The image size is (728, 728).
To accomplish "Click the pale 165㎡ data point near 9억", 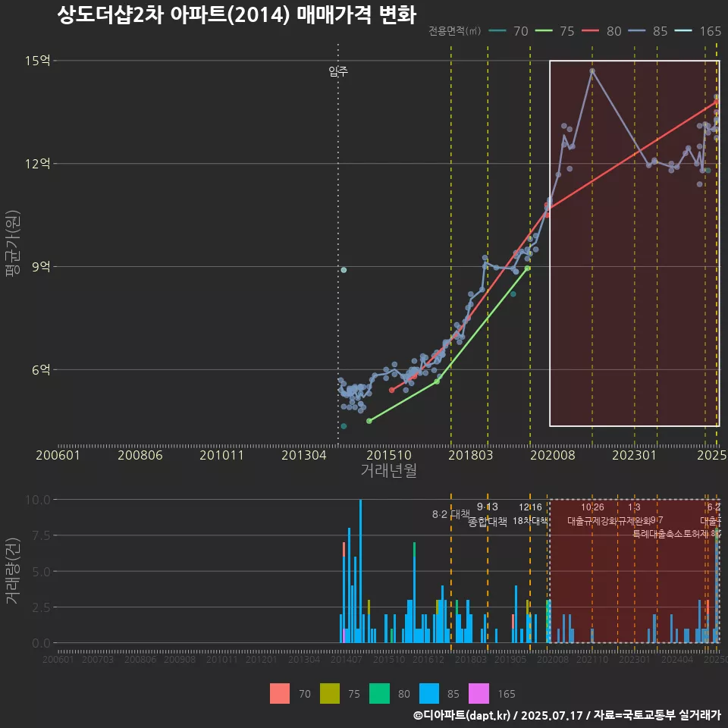I will [344, 270].
